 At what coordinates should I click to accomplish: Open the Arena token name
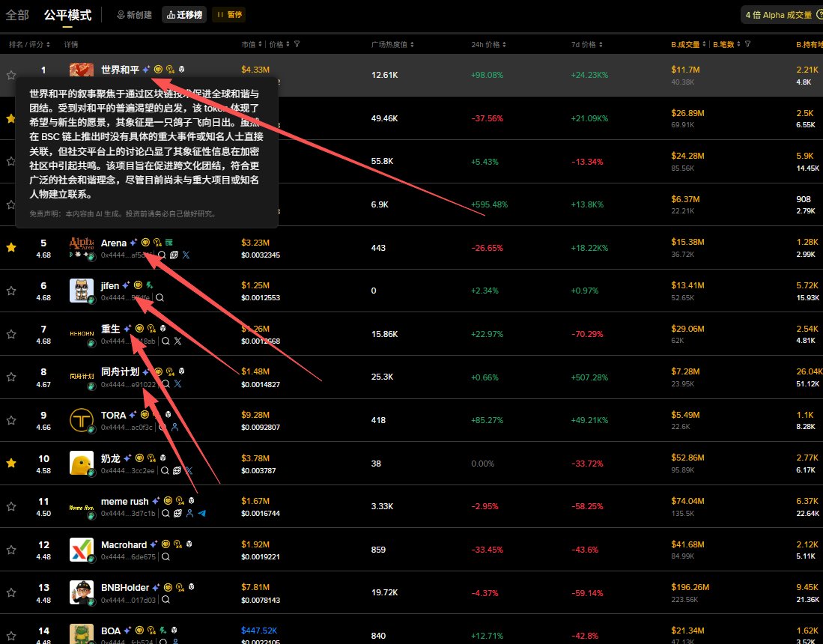coord(113,243)
